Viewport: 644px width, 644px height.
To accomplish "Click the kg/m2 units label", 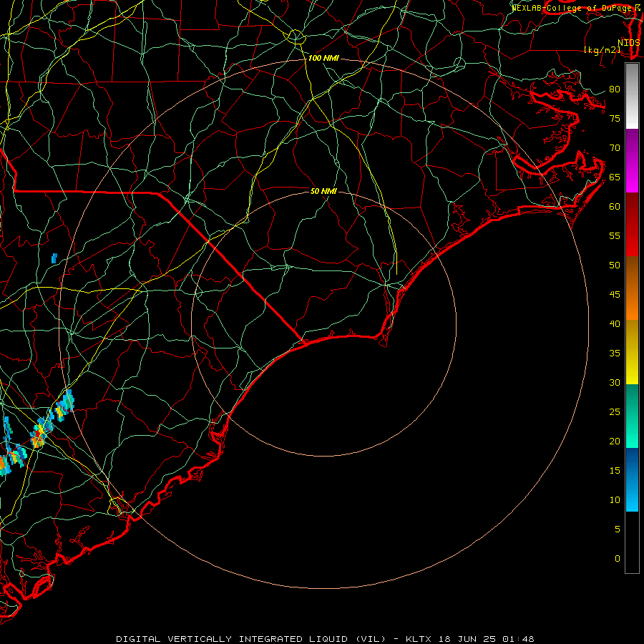I will click(602, 51).
